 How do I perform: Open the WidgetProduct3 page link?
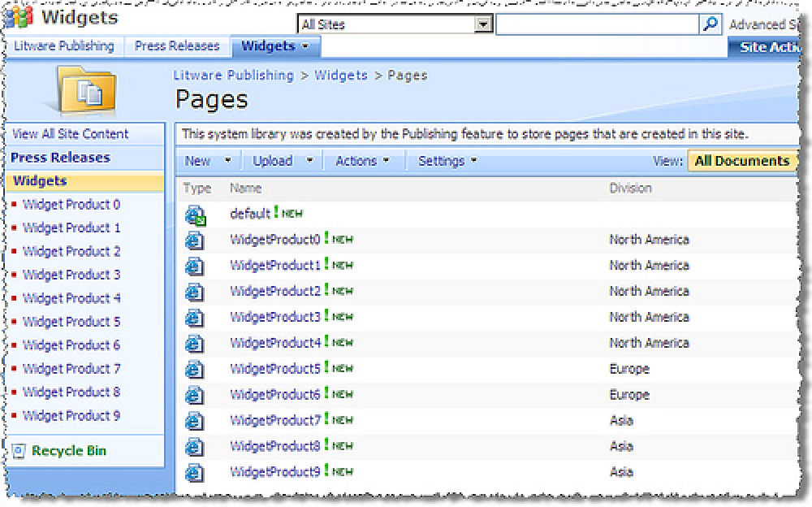[275, 317]
